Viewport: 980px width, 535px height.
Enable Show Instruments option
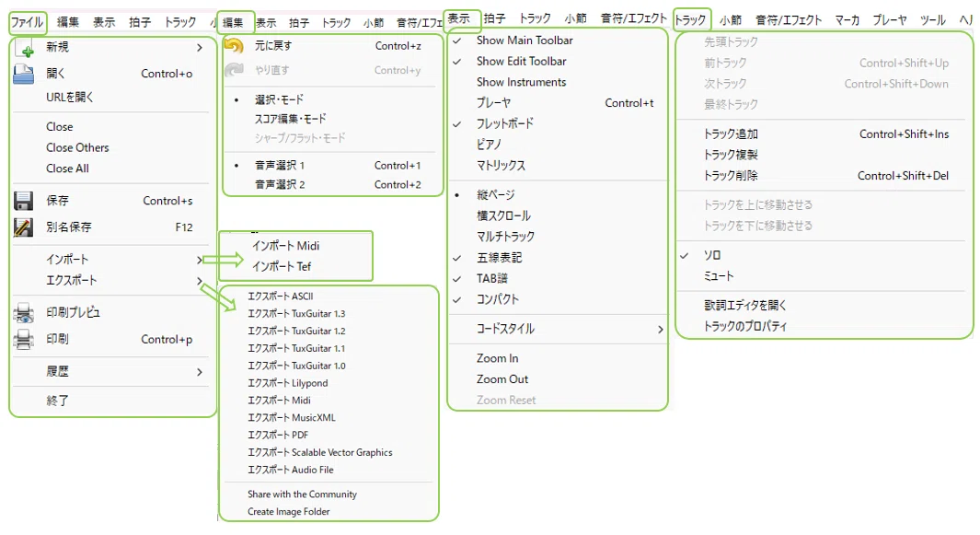[x=521, y=82]
